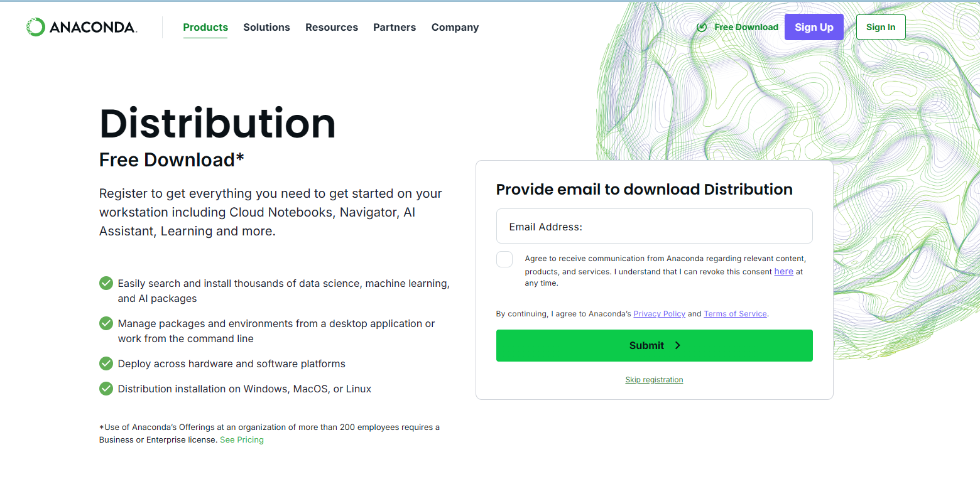The height and width of the screenshot is (484, 980).
Task: Click the Anaconda logo
Action: pos(82,27)
